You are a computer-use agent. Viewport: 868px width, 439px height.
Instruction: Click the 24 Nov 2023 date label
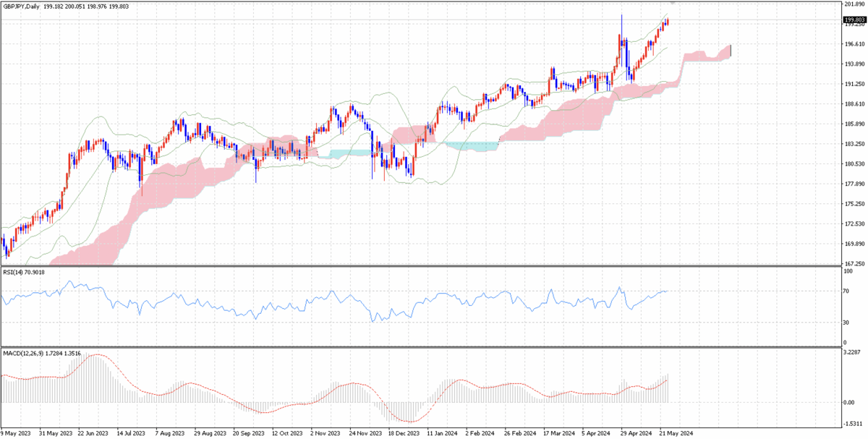(x=365, y=434)
